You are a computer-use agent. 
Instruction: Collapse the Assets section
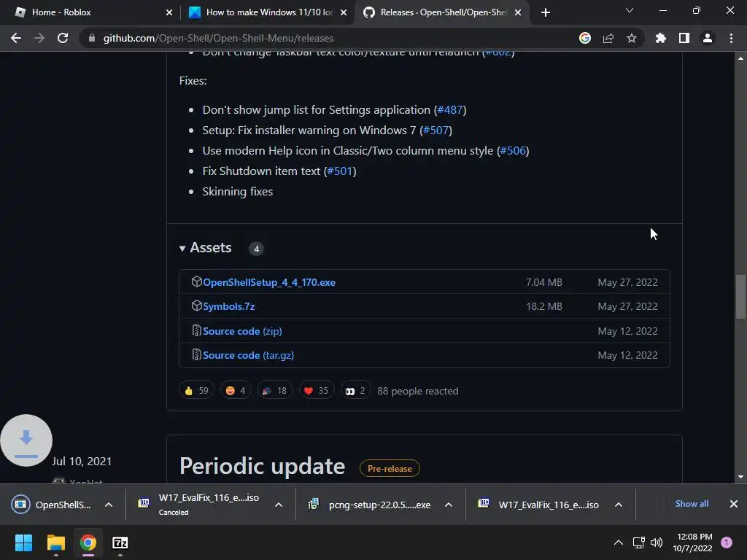[x=205, y=248]
